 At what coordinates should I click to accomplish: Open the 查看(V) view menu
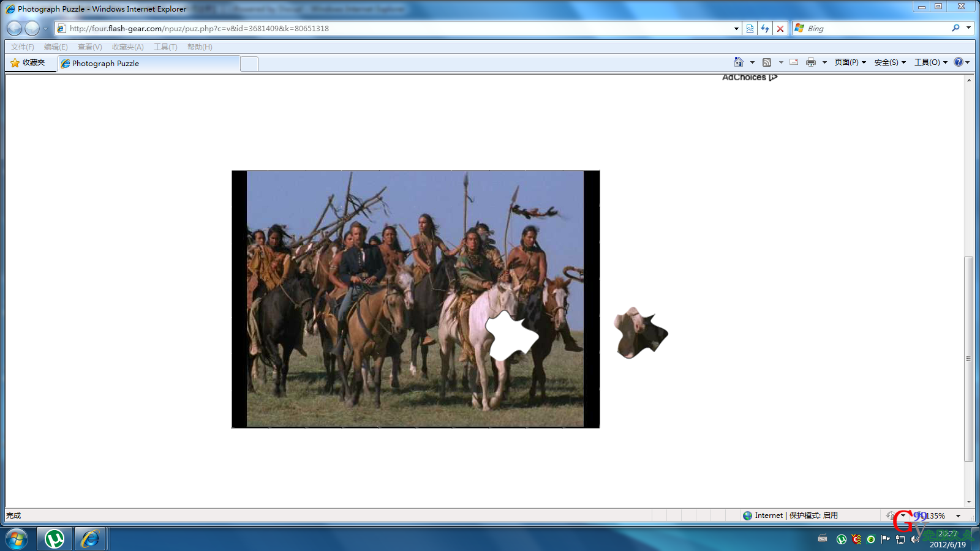pyautogui.click(x=89, y=47)
